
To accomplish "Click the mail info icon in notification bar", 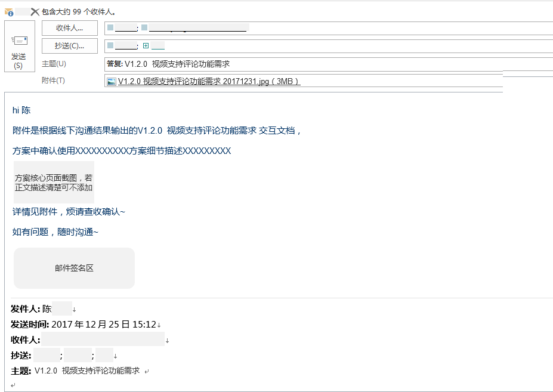I will 9,13.
